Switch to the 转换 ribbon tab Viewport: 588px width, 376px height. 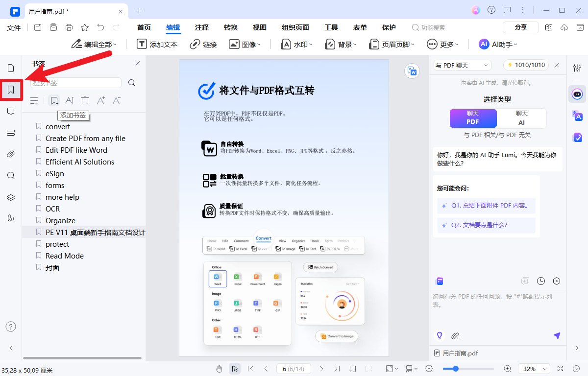(x=230, y=27)
